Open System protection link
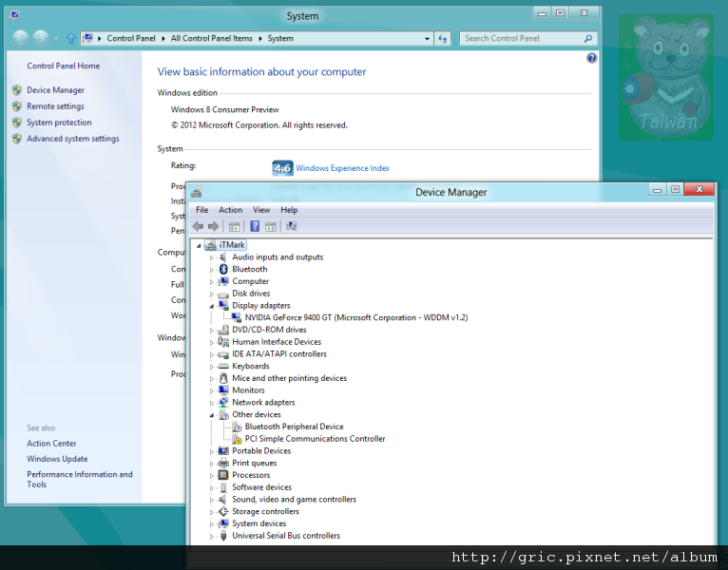The height and width of the screenshot is (570, 728). click(59, 123)
